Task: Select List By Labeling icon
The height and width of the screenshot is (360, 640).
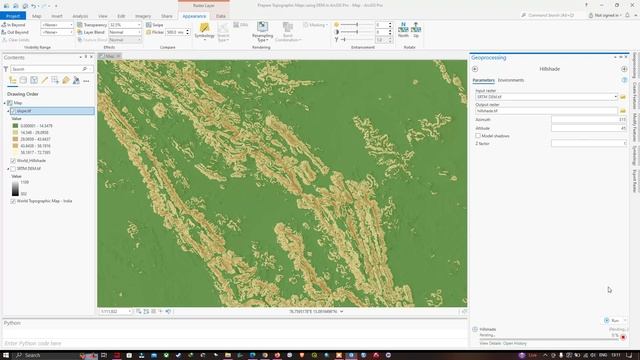Action: 66,80
